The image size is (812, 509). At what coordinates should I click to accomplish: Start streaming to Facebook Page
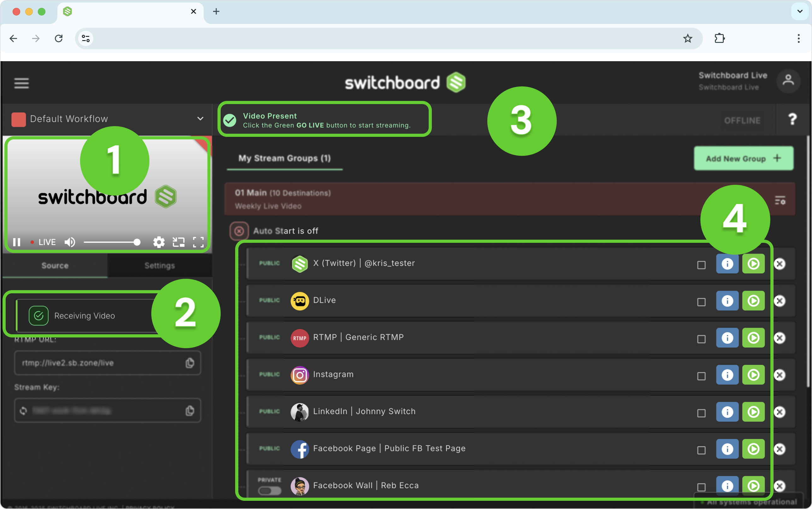(x=753, y=449)
